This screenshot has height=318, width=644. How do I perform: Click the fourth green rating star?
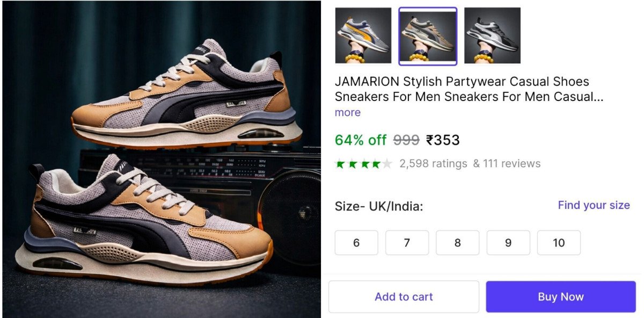tap(375, 164)
